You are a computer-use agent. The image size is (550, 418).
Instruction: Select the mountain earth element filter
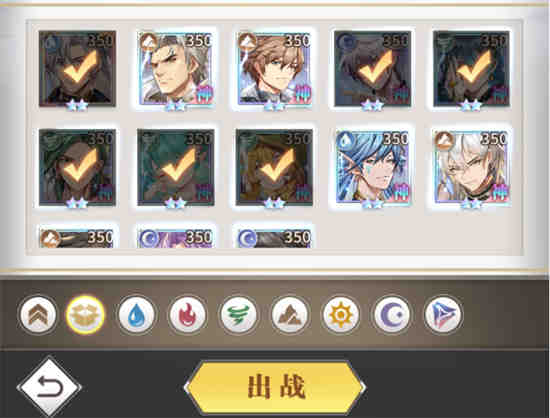tap(290, 315)
